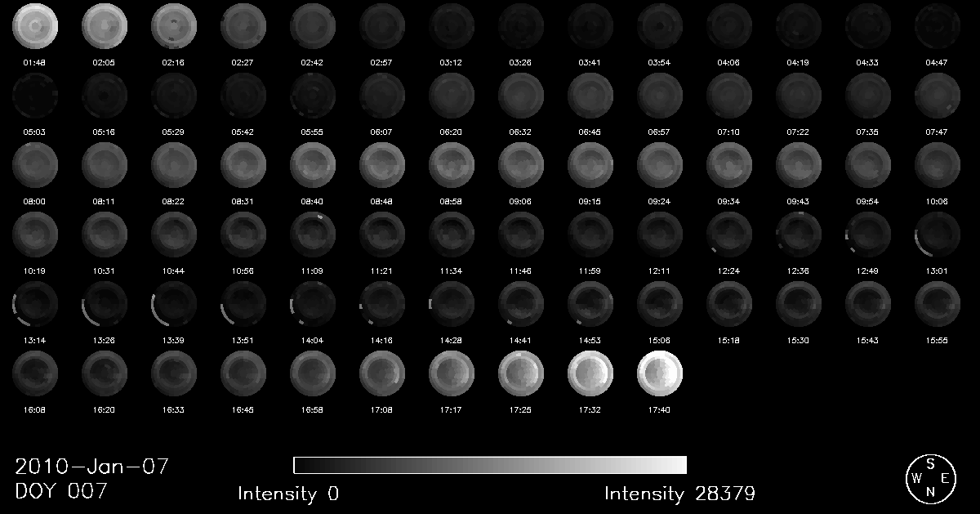The height and width of the screenshot is (514, 980).
Task: Pick the 13:39 disk thumbnail
Action: point(173,304)
